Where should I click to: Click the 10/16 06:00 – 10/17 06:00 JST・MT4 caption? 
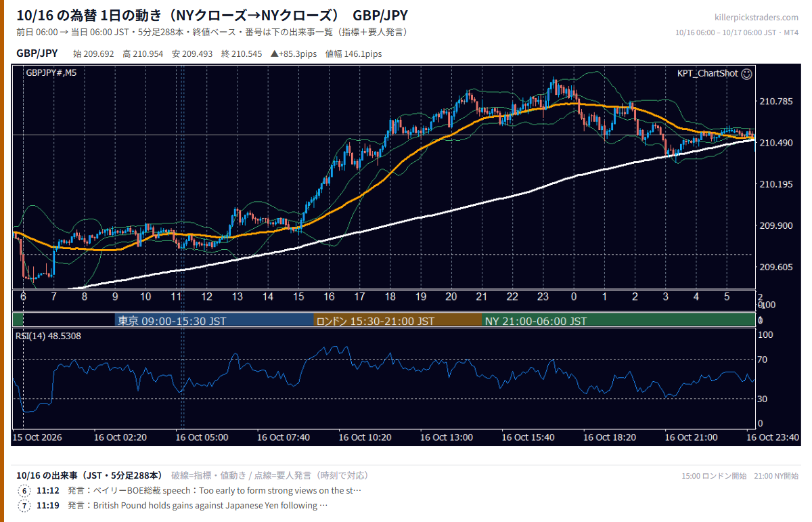tap(737, 32)
